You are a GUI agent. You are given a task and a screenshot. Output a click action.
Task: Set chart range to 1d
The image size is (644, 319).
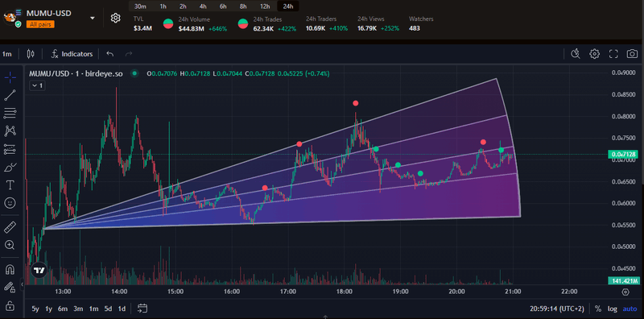(122, 309)
